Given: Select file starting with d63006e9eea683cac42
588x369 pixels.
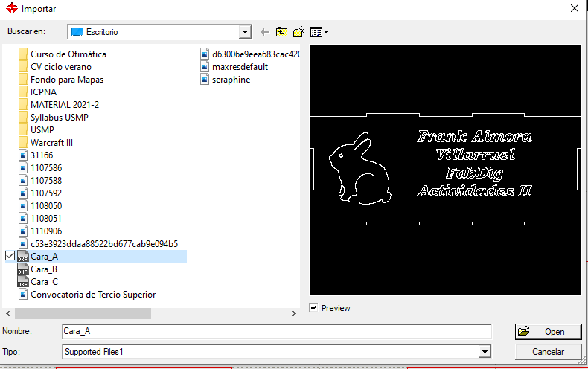Looking at the screenshot, I should pyautogui.click(x=250, y=54).
